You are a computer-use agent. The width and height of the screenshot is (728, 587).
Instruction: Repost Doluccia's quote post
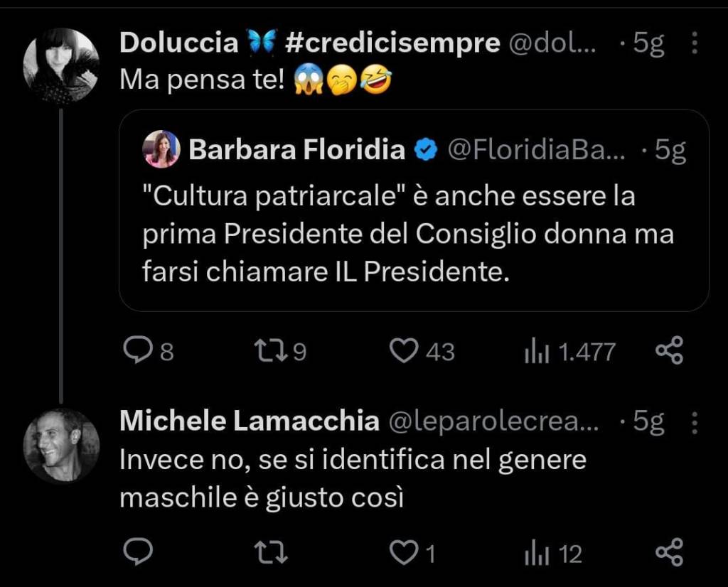[270, 350]
